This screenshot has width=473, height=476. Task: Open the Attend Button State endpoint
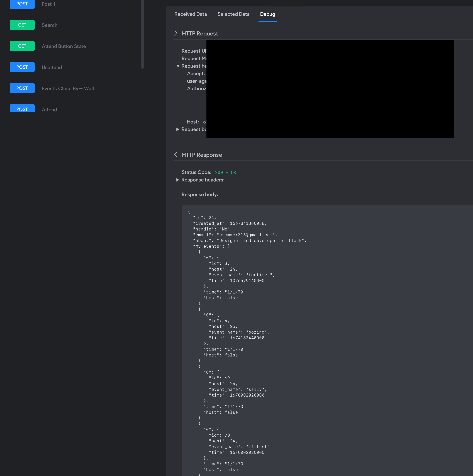click(x=64, y=46)
